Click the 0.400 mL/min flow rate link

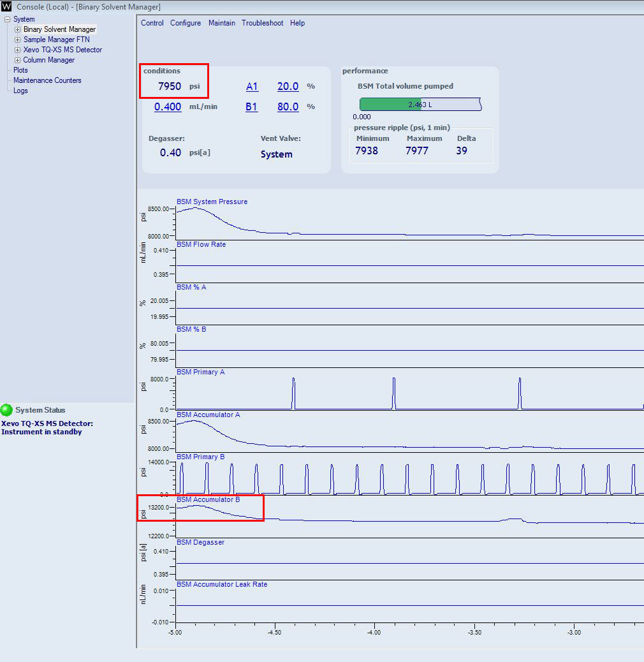pos(168,107)
